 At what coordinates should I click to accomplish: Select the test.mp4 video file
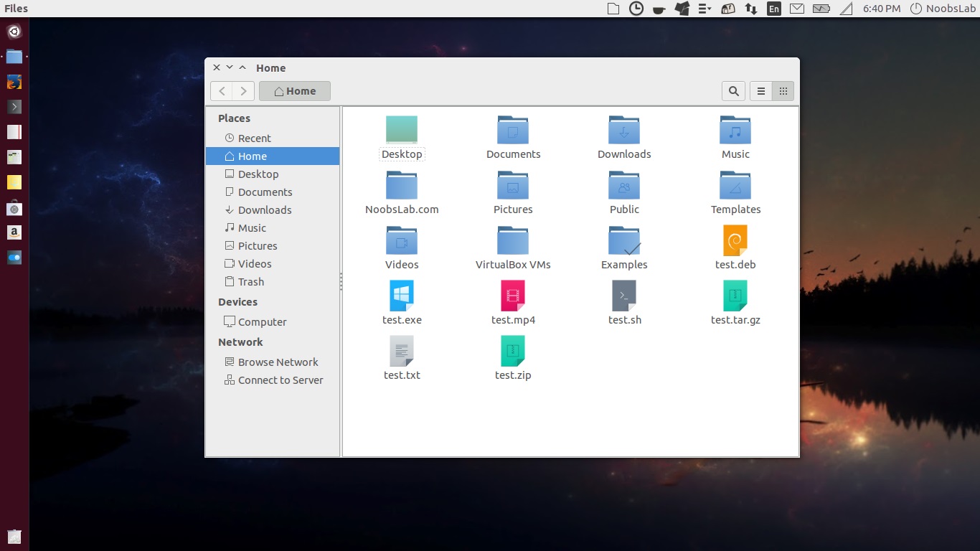point(512,296)
